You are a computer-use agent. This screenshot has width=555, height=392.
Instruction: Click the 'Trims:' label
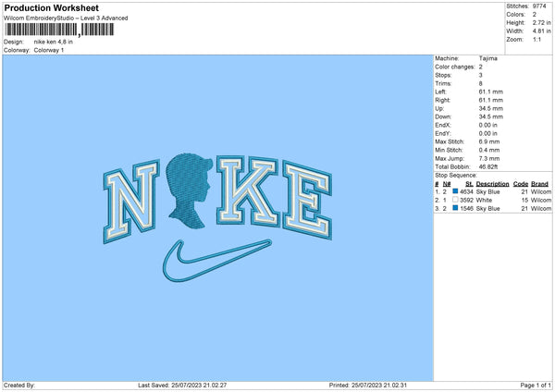443,83
